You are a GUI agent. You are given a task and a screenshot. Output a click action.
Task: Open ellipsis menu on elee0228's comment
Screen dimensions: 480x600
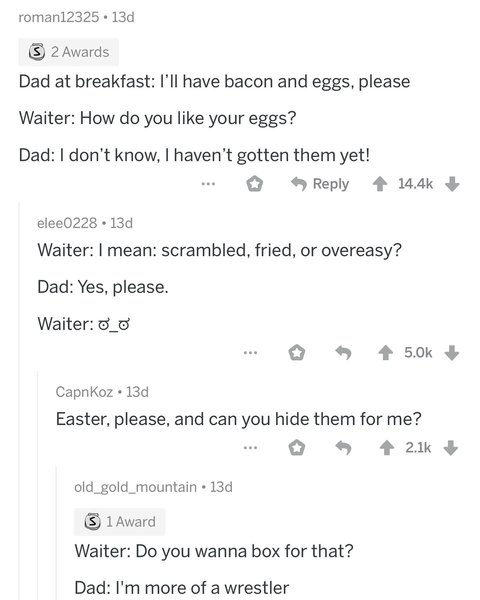[x=250, y=352]
